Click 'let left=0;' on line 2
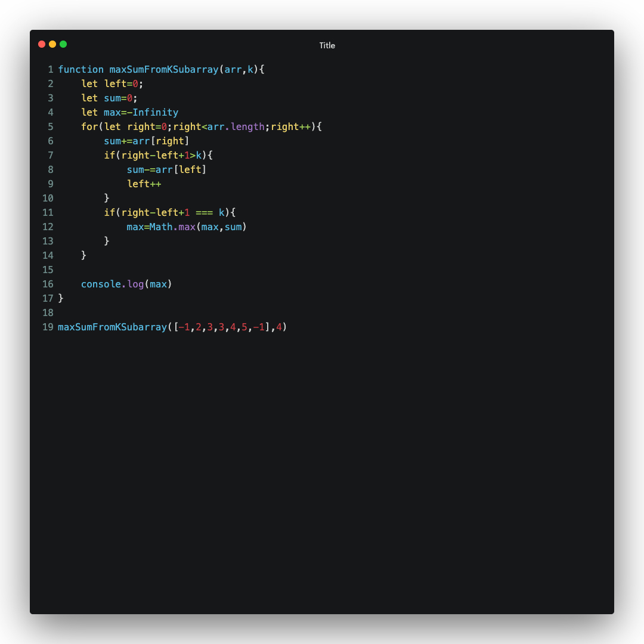Image resolution: width=644 pixels, height=644 pixels. (112, 84)
